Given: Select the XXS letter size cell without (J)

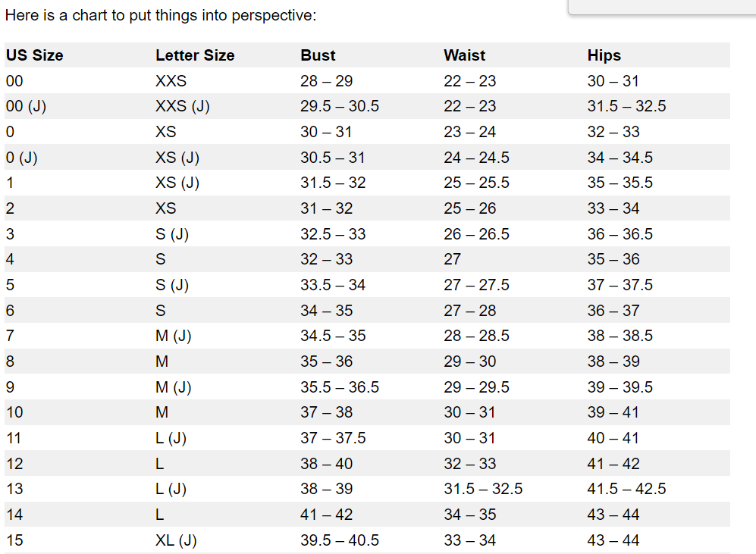Looking at the screenshot, I should coord(171,81).
